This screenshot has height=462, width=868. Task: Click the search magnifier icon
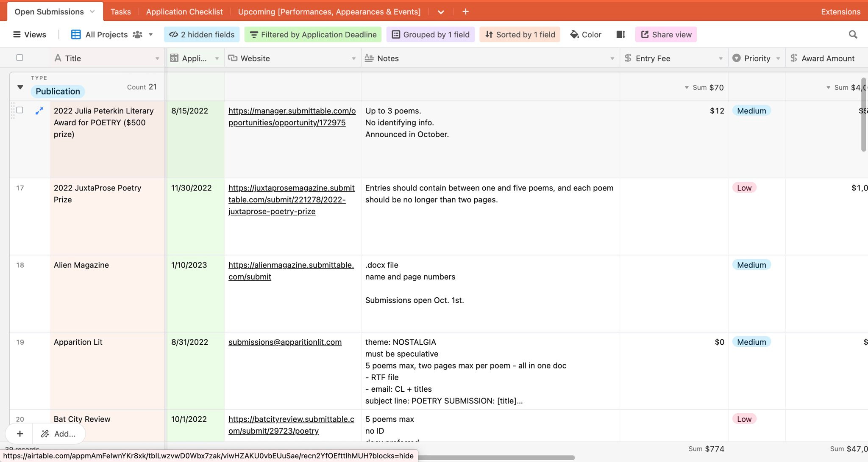[853, 34]
